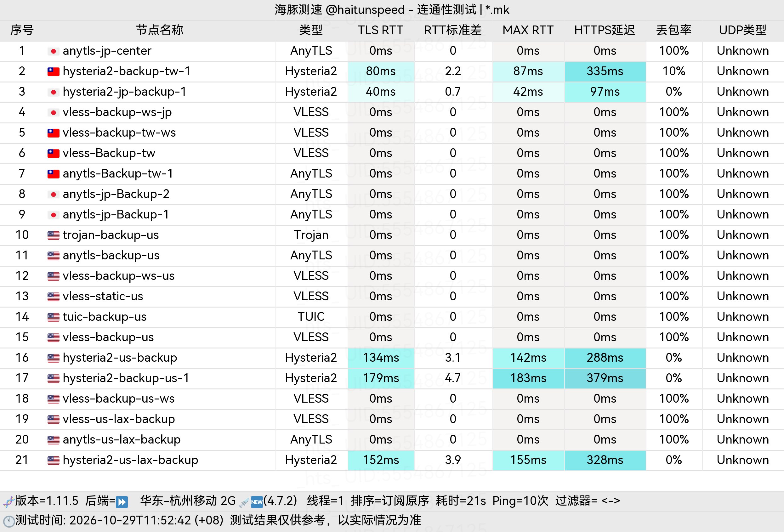Click the 测试时间 timestamp text
This screenshot has height=532, width=784.
click(119, 521)
